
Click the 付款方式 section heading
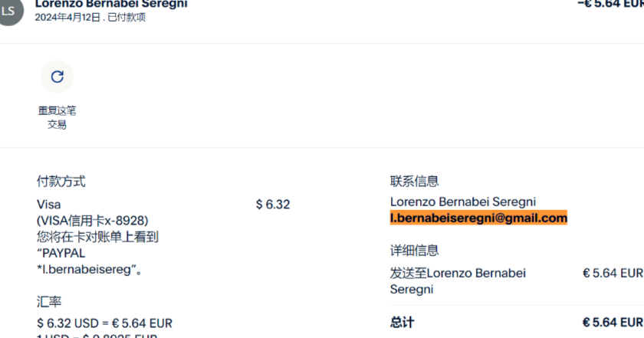click(x=61, y=182)
